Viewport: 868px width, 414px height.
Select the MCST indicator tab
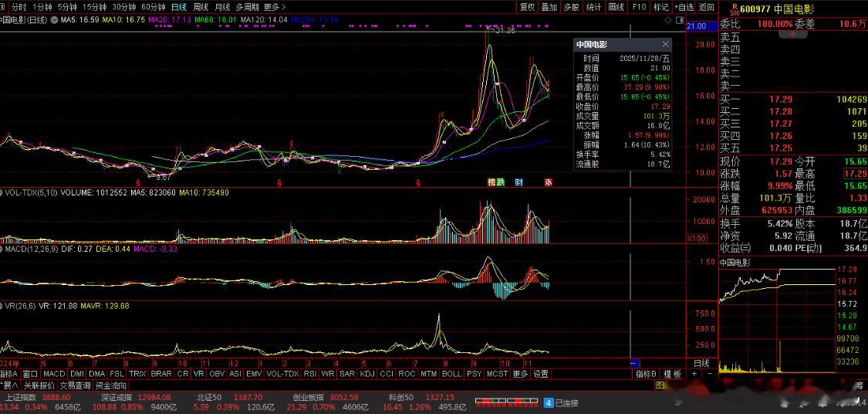497,374
